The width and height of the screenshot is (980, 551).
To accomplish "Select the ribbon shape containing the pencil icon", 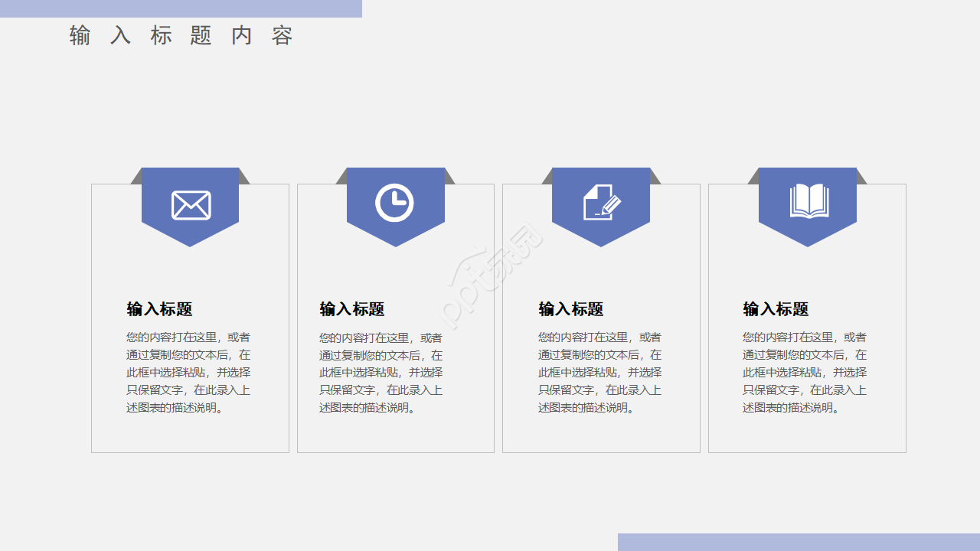I will tap(601, 230).
